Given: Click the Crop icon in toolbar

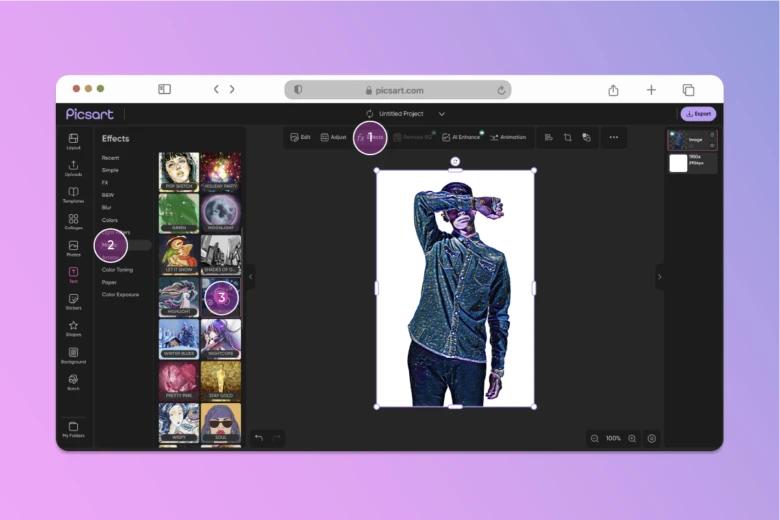Looking at the screenshot, I should coord(567,137).
